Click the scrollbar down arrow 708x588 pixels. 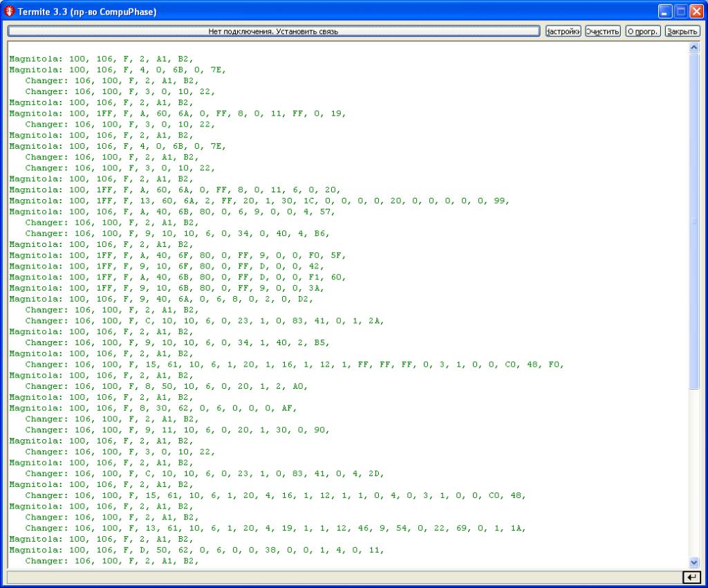click(695, 562)
